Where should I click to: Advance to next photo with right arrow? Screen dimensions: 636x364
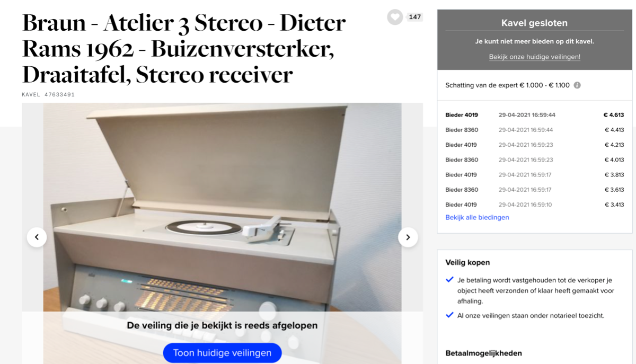click(408, 237)
